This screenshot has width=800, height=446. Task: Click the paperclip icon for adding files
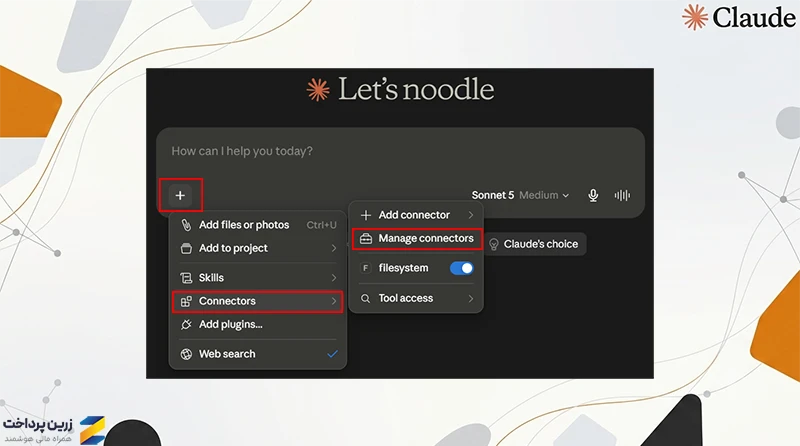click(186, 225)
